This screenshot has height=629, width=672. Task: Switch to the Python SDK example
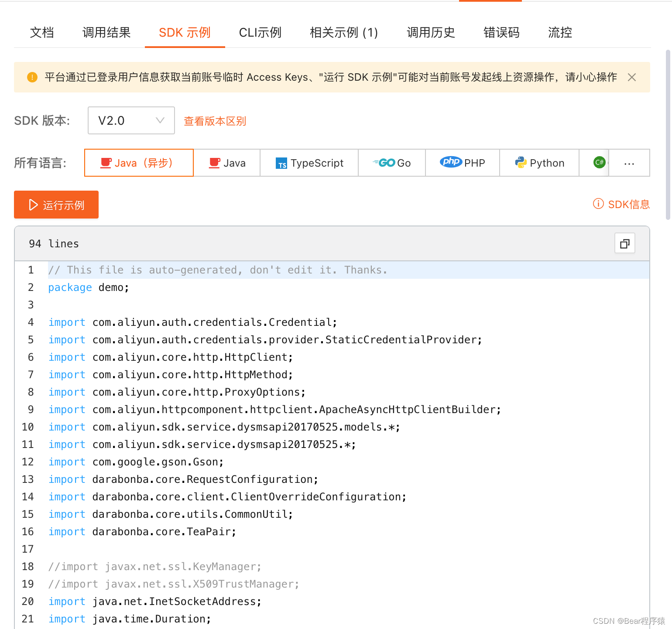(539, 163)
